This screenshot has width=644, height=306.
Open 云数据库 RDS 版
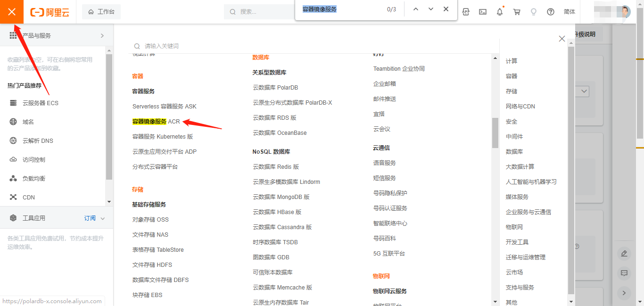point(274,118)
